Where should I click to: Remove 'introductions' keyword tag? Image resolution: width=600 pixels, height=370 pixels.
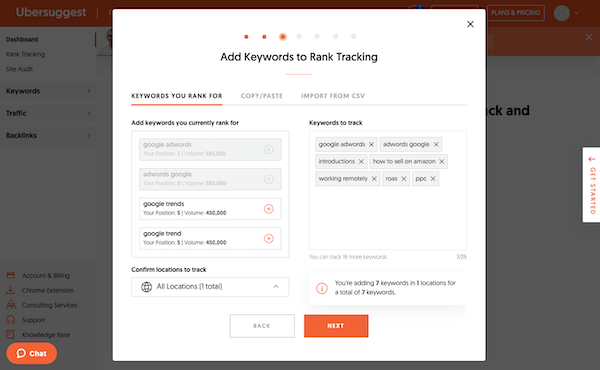click(x=361, y=161)
